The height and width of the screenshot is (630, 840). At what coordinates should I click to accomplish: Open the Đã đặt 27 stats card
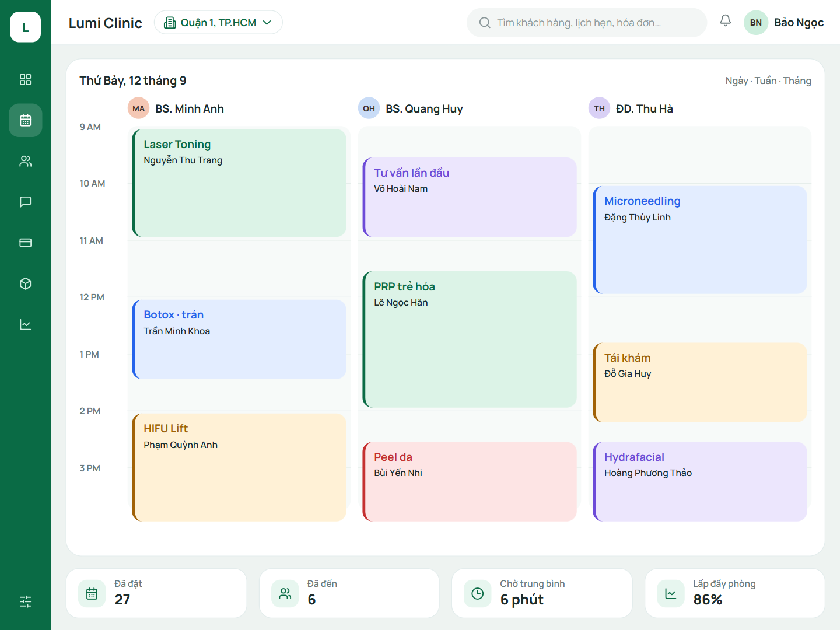pyautogui.click(x=156, y=593)
